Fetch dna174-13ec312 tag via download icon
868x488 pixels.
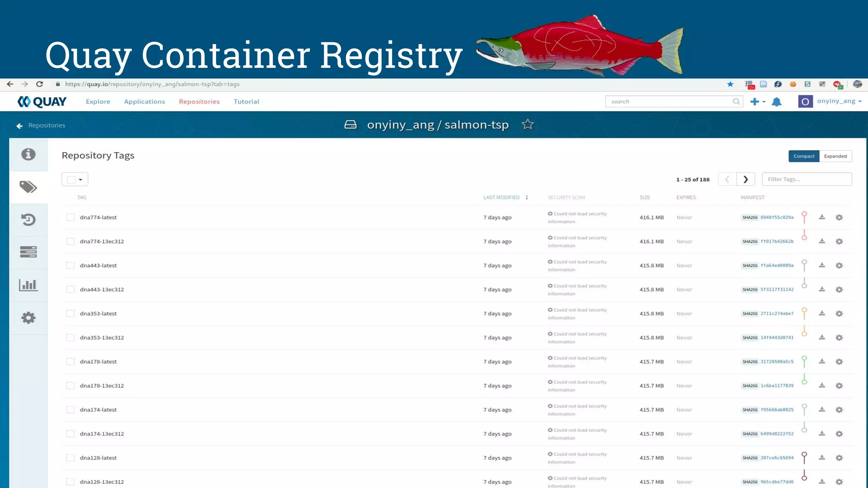pos(822,434)
